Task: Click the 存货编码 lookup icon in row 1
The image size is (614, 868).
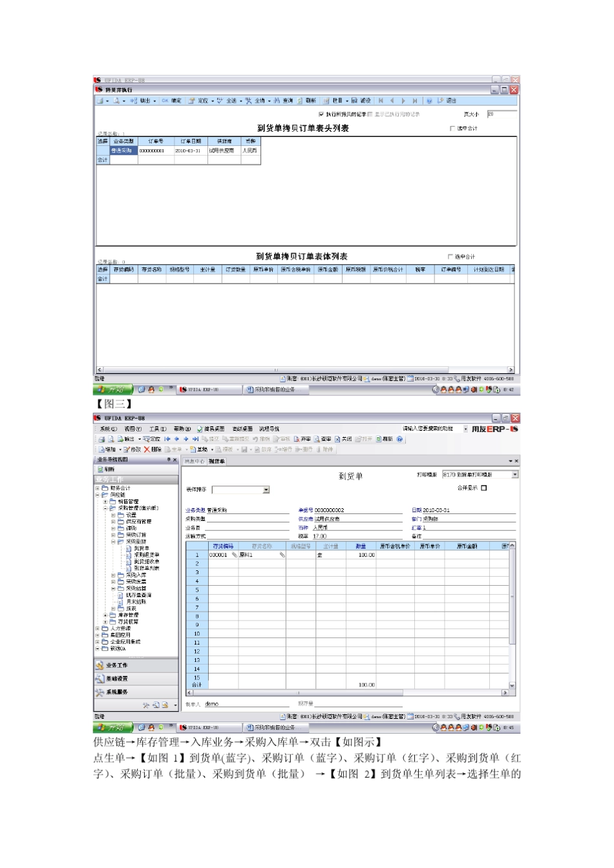Action: pyautogui.click(x=235, y=555)
